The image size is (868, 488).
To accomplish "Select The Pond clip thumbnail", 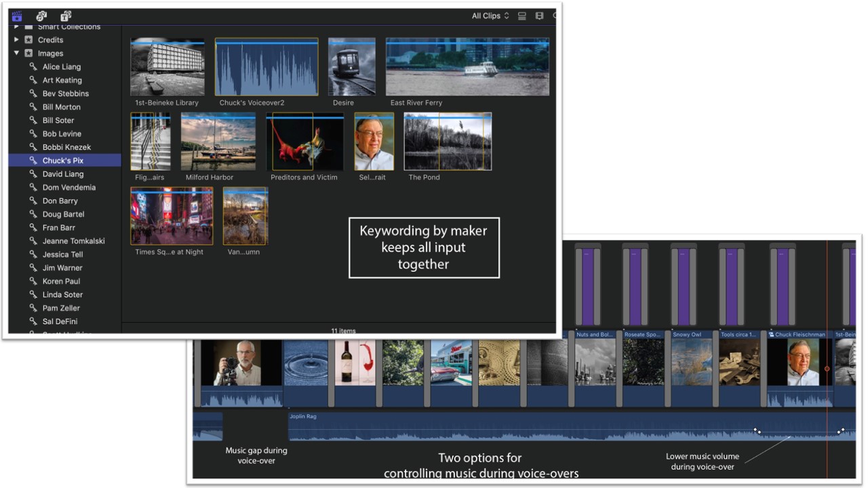I will 448,141.
